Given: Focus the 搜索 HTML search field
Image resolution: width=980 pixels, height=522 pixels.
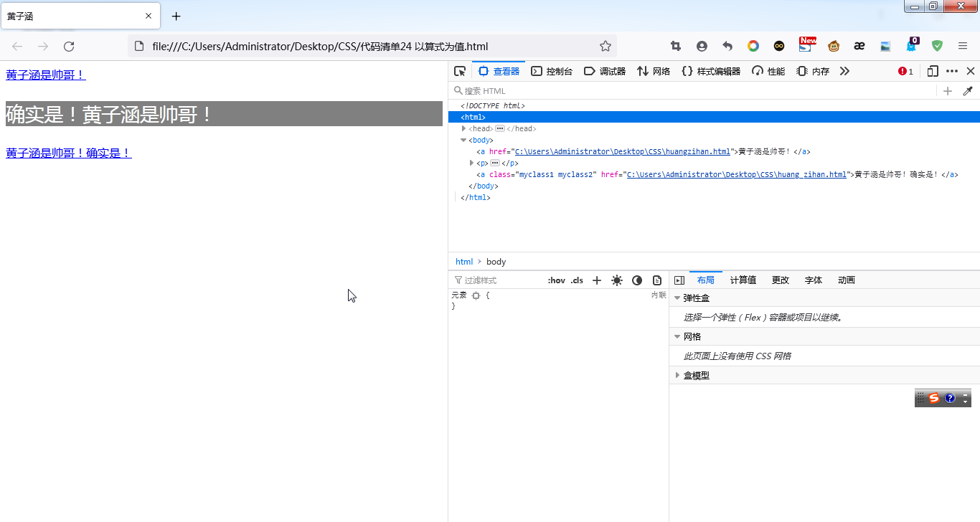Looking at the screenshot, I should click(692, 91).
